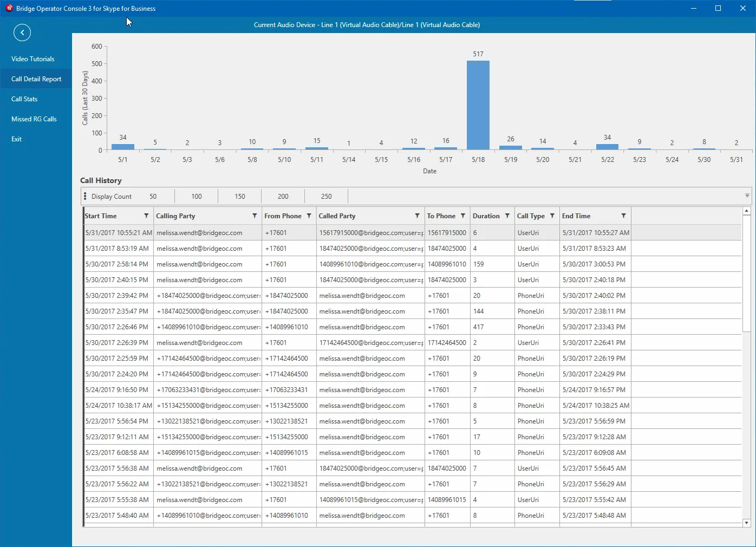756x547 pixels.
Task: Filter the To Phone column
Action: point(463,216)
